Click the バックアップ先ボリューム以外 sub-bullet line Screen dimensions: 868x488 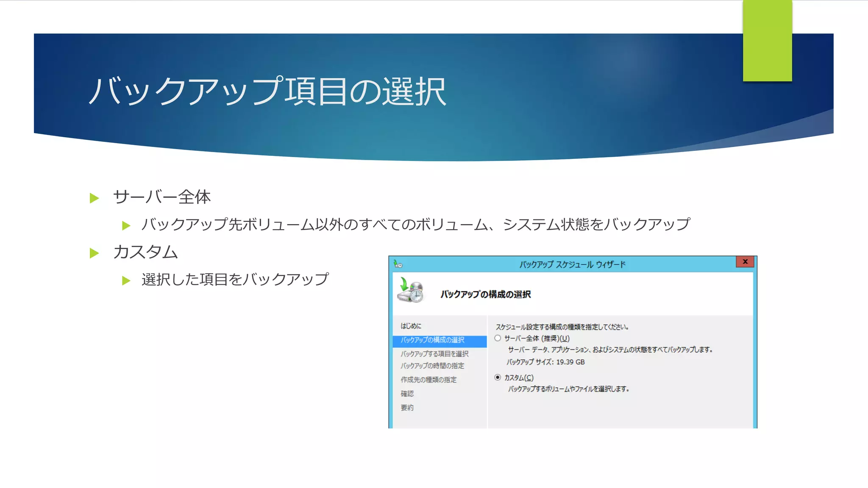coord(416,224)
